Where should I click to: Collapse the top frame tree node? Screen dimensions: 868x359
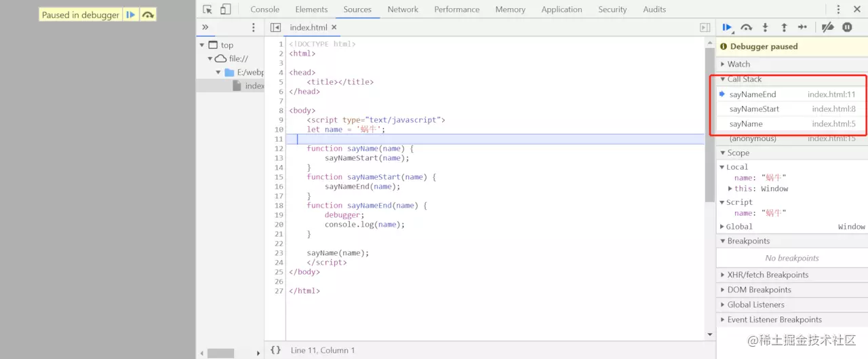pyautogui.click(x=202, y=45)
